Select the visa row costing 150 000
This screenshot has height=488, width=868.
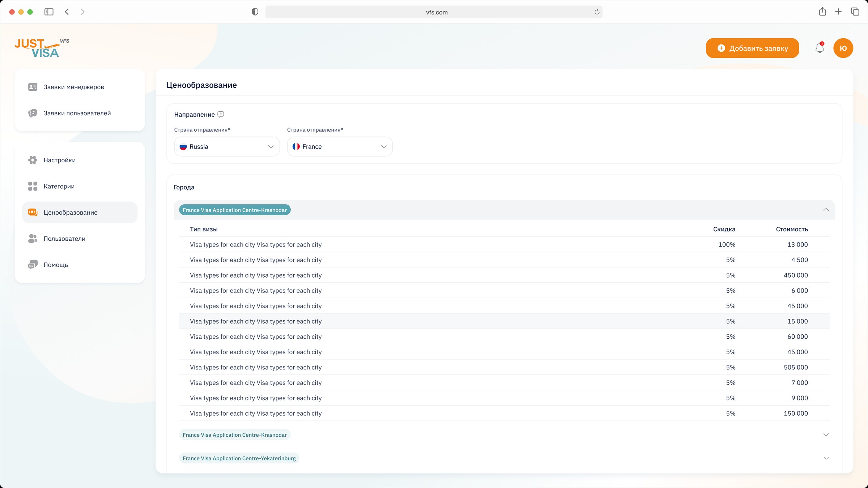[x=504, y=414]
